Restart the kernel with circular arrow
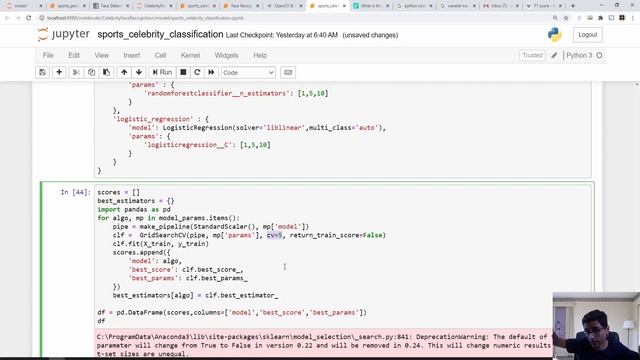Image resolution: width=640 pixels, height=360 pixels. click(x=197, y=72)
